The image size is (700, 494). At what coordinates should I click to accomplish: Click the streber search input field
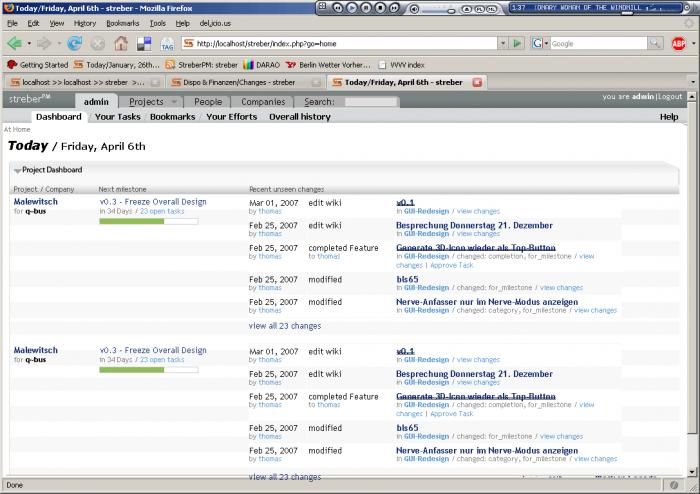pos(370,102)
